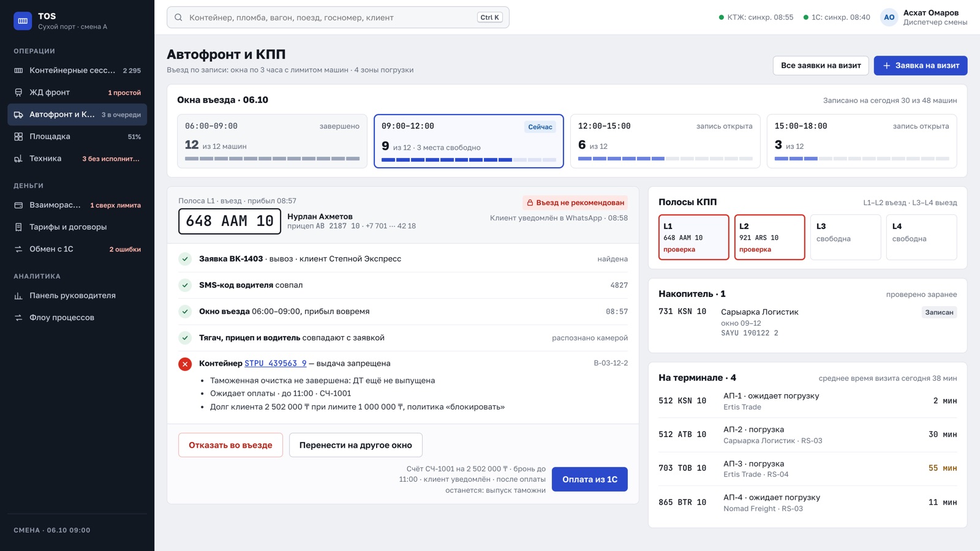Click Оплата из 1С button
The image size is (980, 551).
pos(590,479)
